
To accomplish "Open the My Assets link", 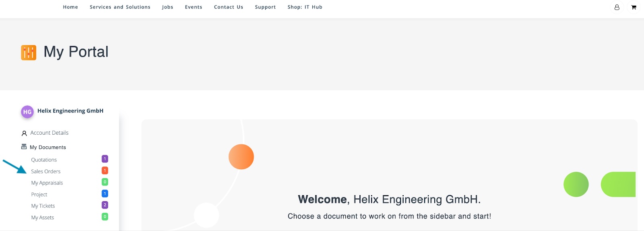I will point(43,218).
